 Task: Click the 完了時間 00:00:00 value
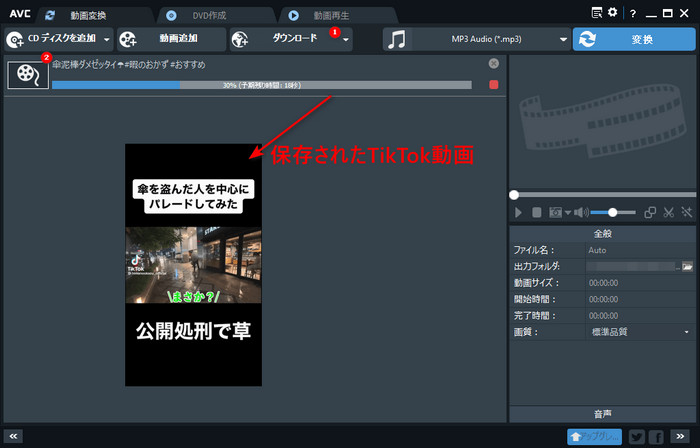[603, 316]
